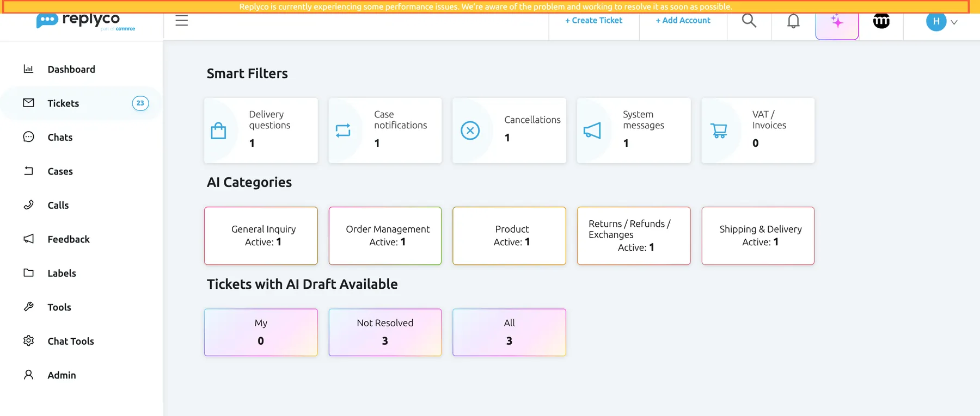The width and height of the screenshot is (980, 416).
Task: Open My AI draft tickets
Action: [261, 332]
